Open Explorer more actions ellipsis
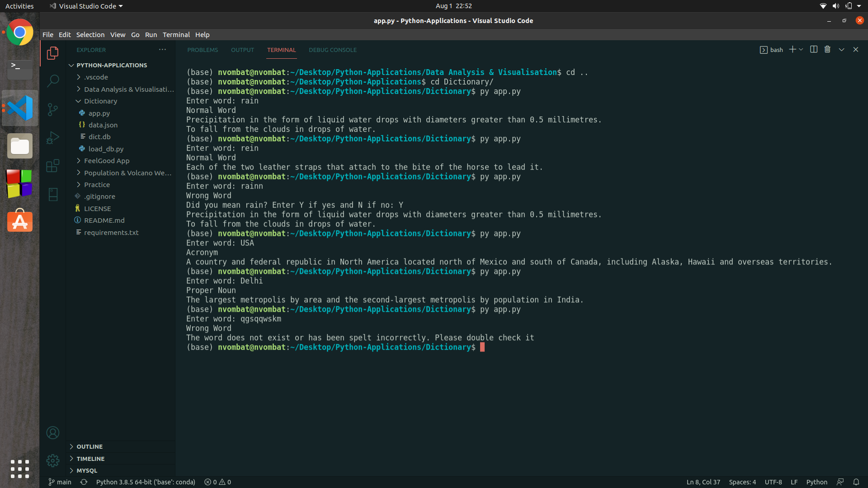 [x=162, y=50]
